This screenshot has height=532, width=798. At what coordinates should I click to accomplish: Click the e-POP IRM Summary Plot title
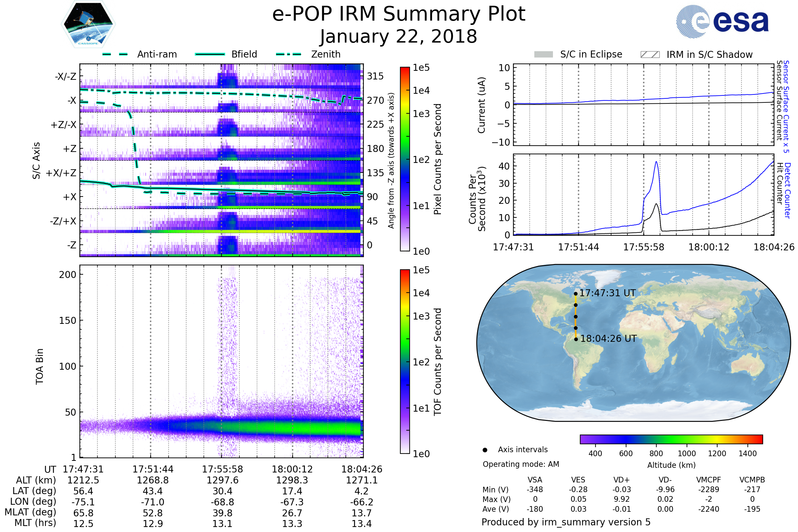tap(399, 14)
